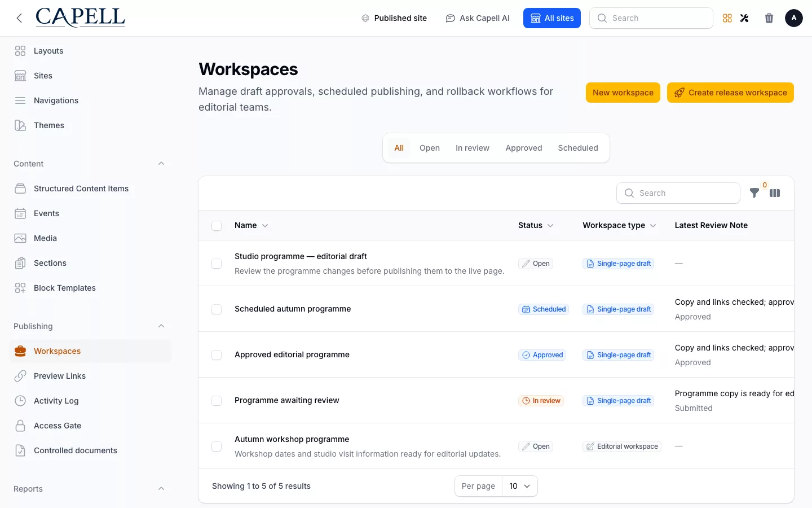This screenshot has width=812, height=508.
Task: Open the tools icon in header
Action: (744, 18)
